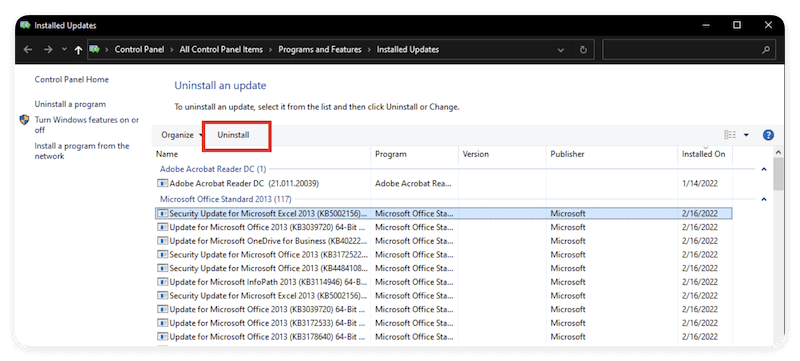Open Turn Windows features on or off

[x=87, y=125]
